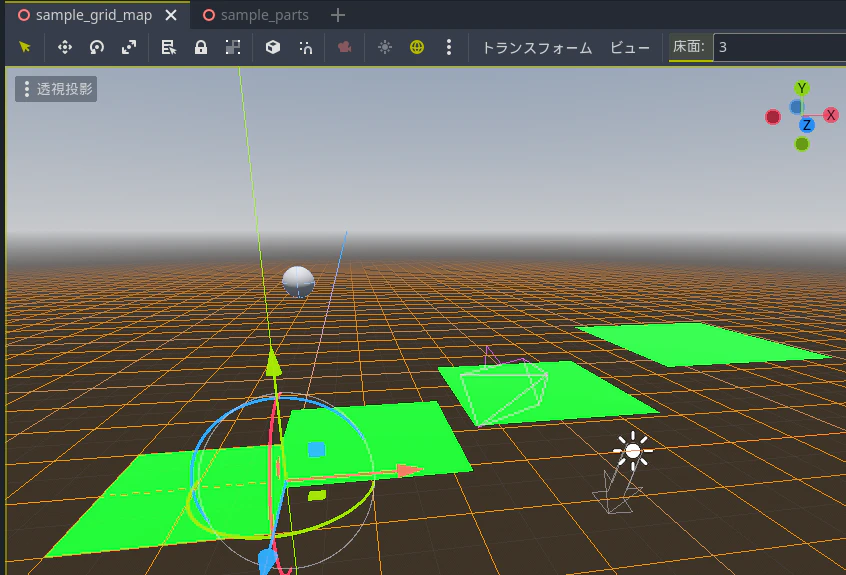846x575 pixels.
Task: Group the selected node's children
Action: (233, 47)
